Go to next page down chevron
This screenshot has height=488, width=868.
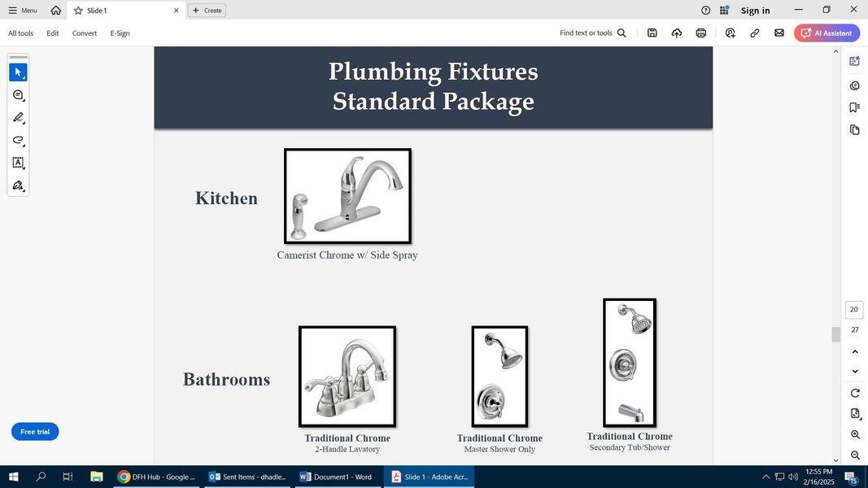[854, 372]
